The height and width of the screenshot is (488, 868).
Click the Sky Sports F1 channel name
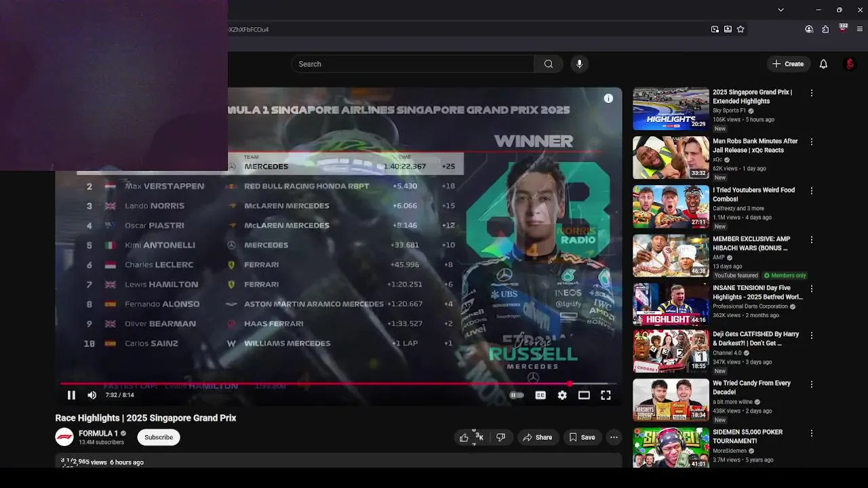point(729,110)
